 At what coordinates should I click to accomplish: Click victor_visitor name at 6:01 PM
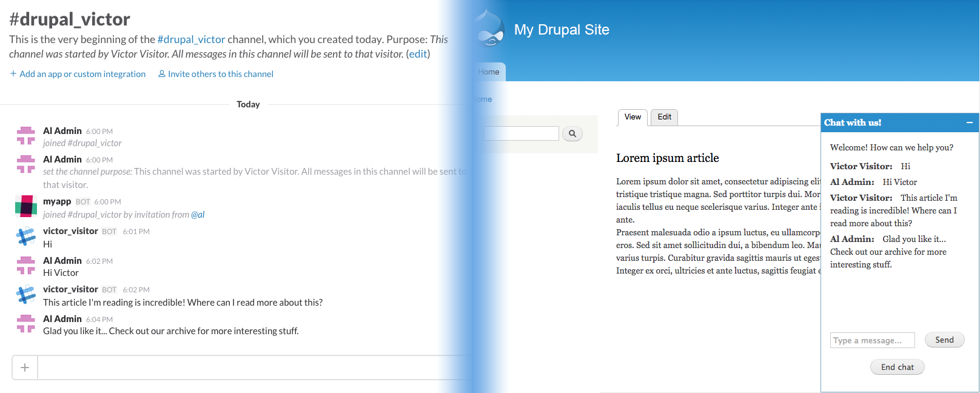pyautogui.click(x=70, y=231)
